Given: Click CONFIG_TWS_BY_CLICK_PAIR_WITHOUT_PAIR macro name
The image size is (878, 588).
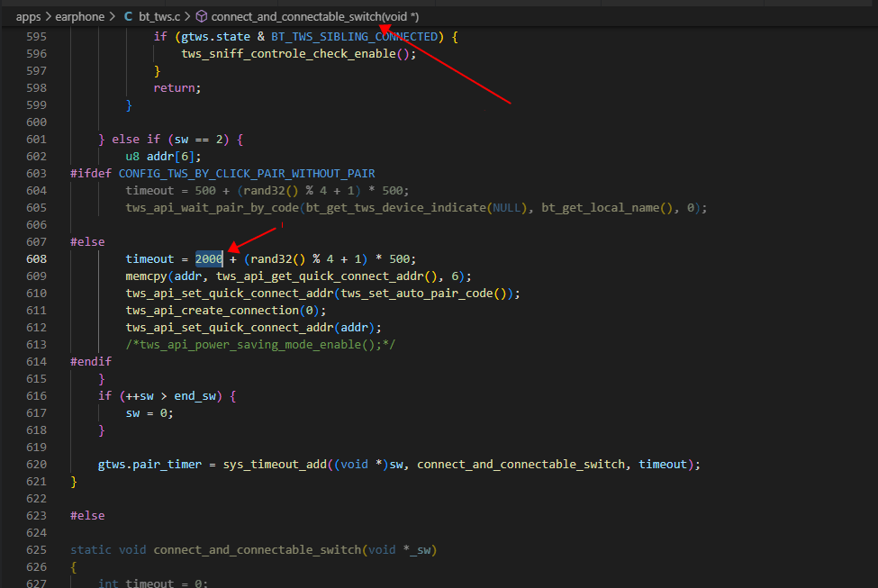Looking at the screenshot, I should coord(247,174).
